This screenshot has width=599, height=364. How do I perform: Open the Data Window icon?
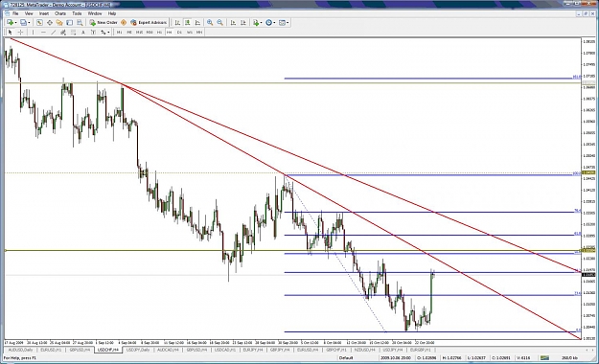click(x=50, y=23)
